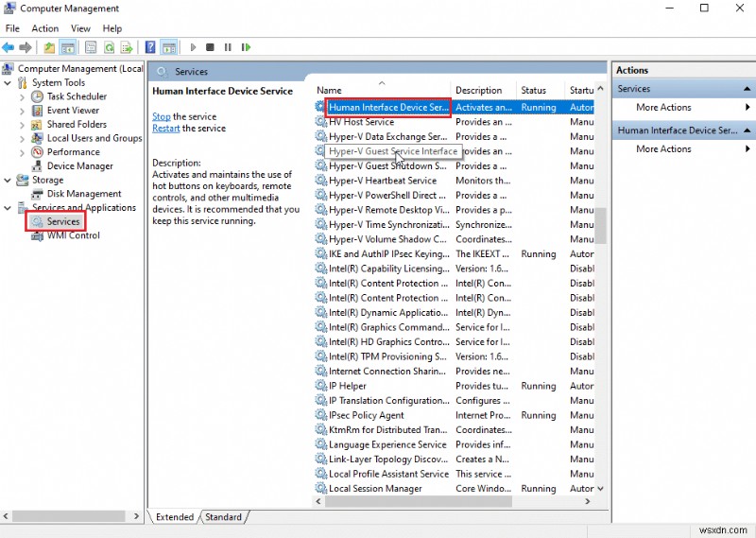Click the Back arrow in toolbar
The width and height of the screenshot is (756, 538).
point(9,47)
